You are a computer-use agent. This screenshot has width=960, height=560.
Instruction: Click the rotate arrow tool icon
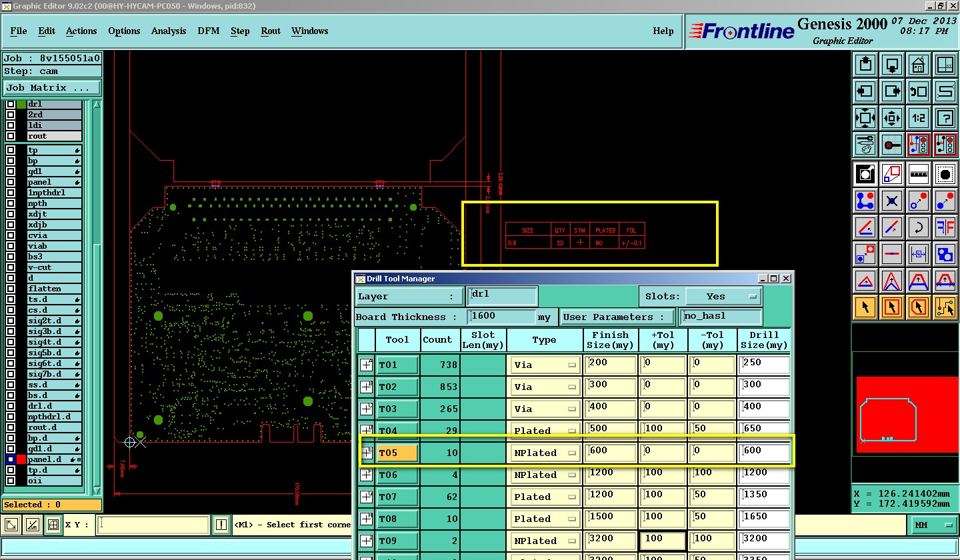coord(918,227)
